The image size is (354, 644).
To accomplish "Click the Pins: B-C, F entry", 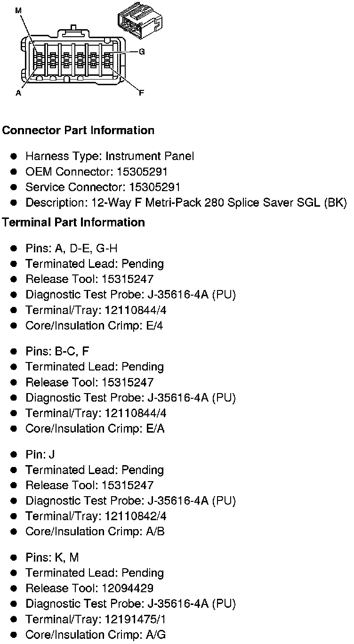I will 57,351.
